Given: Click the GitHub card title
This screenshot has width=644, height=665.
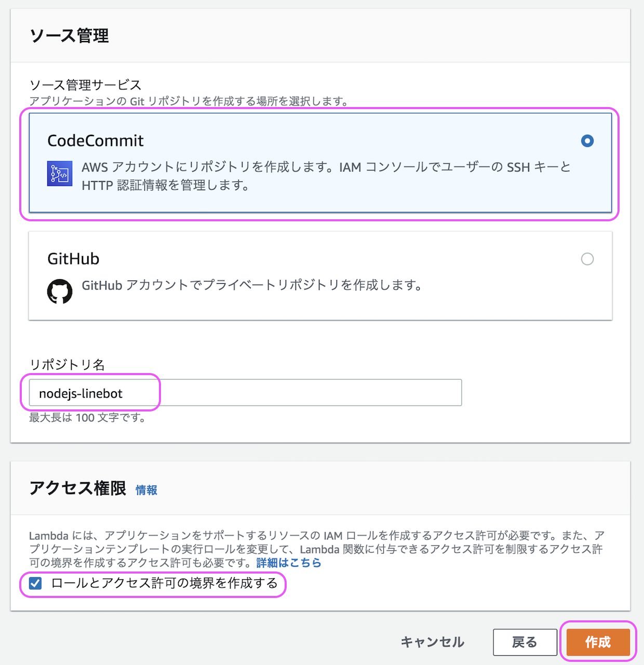Looking at the screenshot, I should 73,259.
